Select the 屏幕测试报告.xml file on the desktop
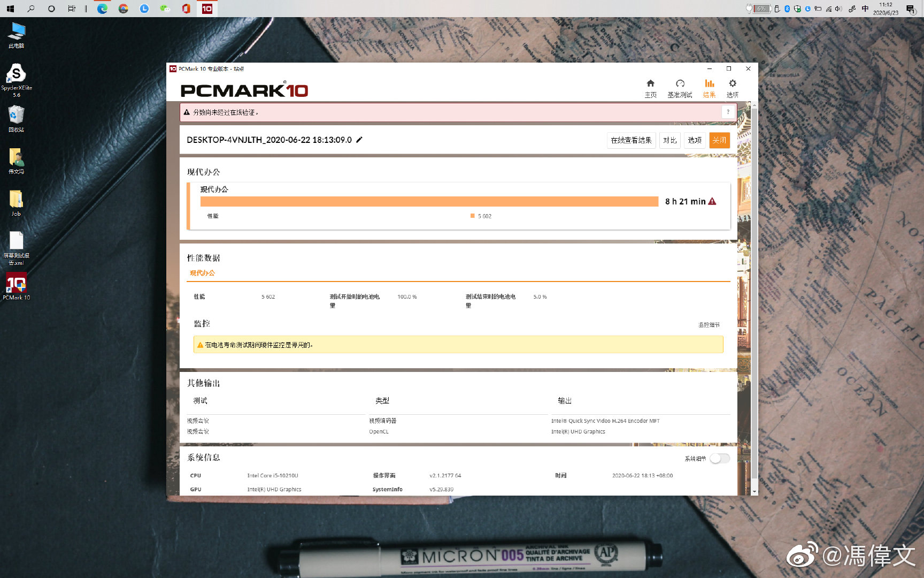 (x=17, y=248)
